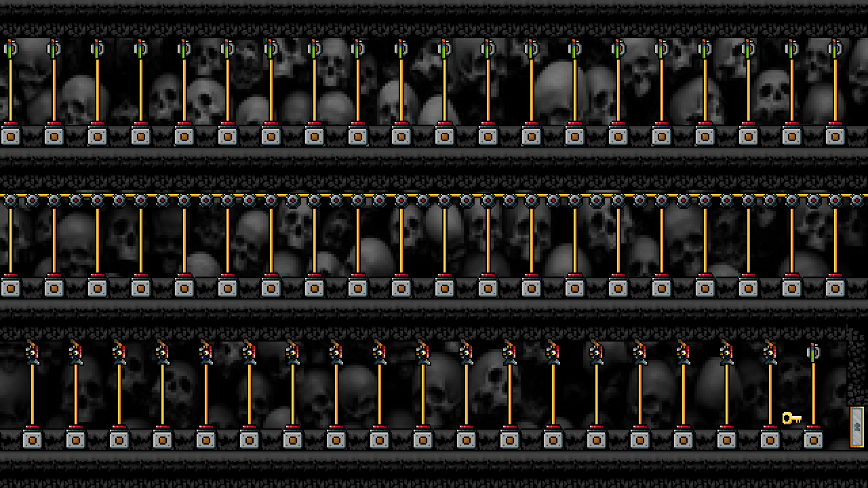Click the leftmost metal base block in the top row
The image size is (868, 488).
click(x=10, y=136)
